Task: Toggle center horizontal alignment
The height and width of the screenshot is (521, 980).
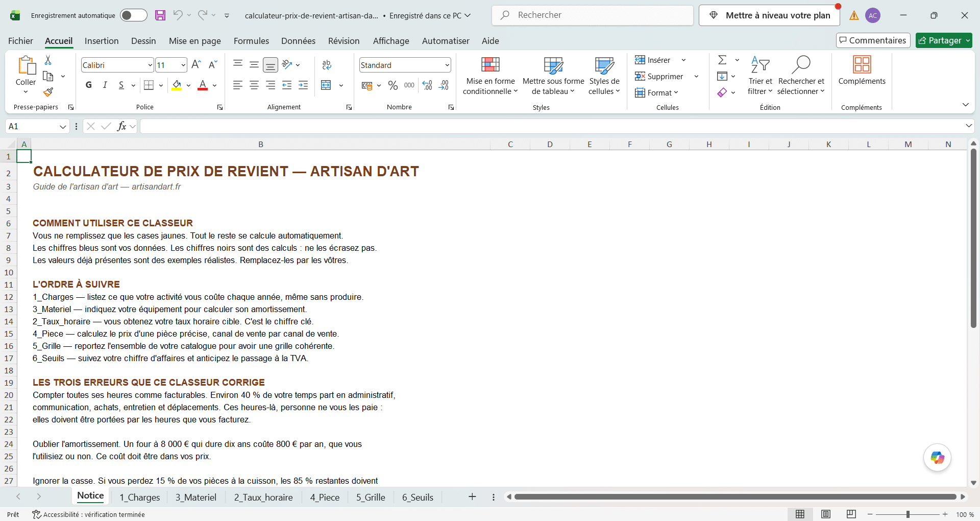Action: pos(254,85)
